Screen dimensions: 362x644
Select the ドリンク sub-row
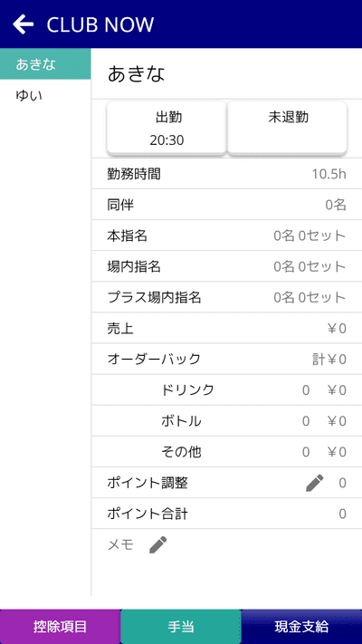tap(226, 390)
